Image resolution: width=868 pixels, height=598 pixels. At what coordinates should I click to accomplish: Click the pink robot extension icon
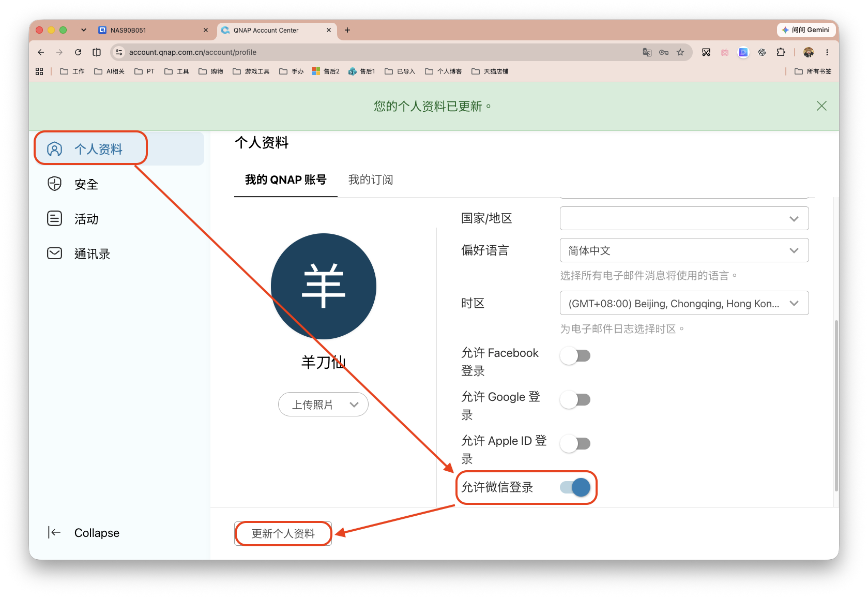tap(725, 52)
